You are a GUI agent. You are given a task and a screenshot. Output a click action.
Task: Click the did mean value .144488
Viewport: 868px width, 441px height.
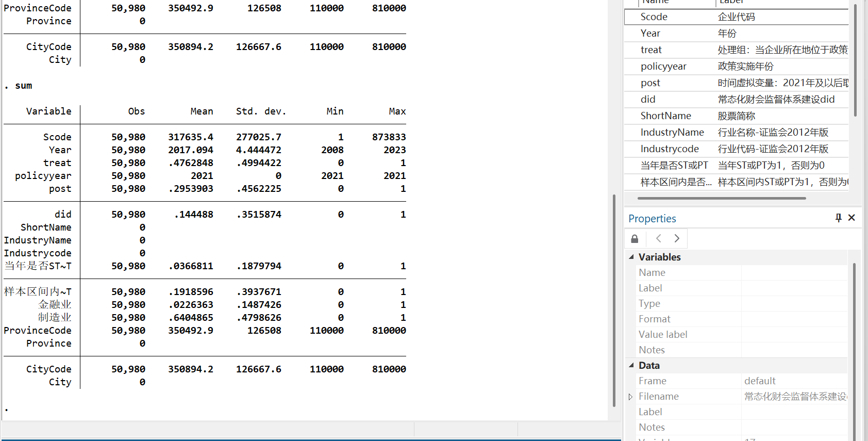coord(193,215)
